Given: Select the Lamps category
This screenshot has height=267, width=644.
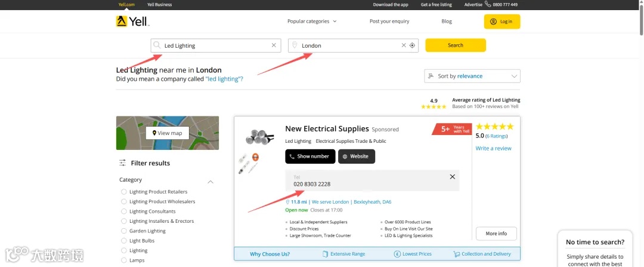Looking at the screenshot, I should point(124,260).
